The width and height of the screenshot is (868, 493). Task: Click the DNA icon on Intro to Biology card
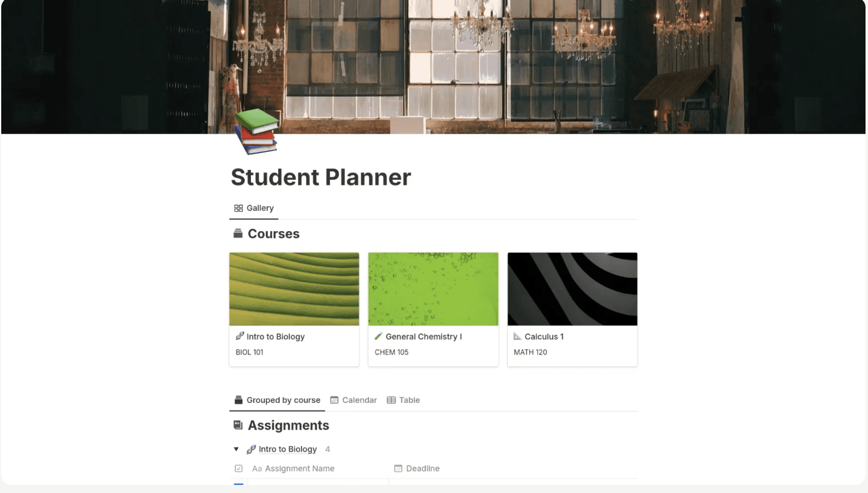pyautogui.click(x=240, y=336)
